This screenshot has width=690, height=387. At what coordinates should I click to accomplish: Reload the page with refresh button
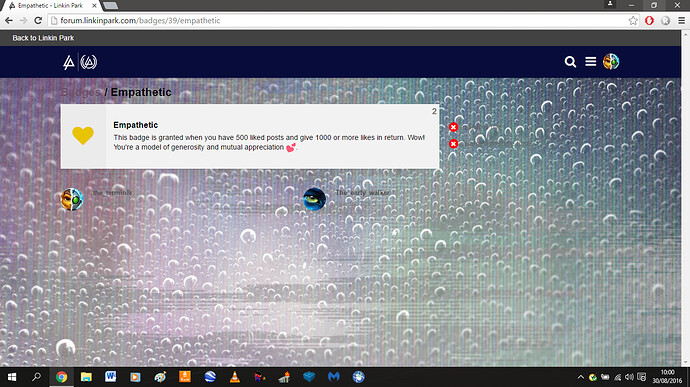pos(38,20)
